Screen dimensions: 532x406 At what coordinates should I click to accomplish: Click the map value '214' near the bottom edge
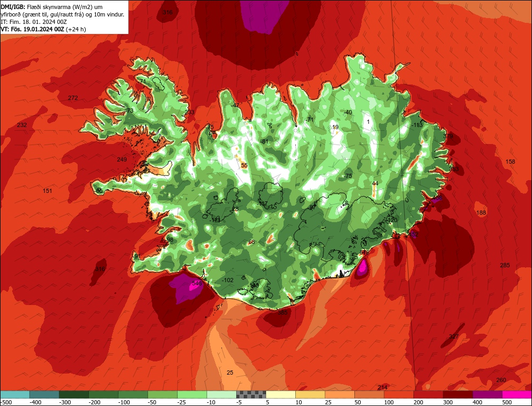[383, 387]
